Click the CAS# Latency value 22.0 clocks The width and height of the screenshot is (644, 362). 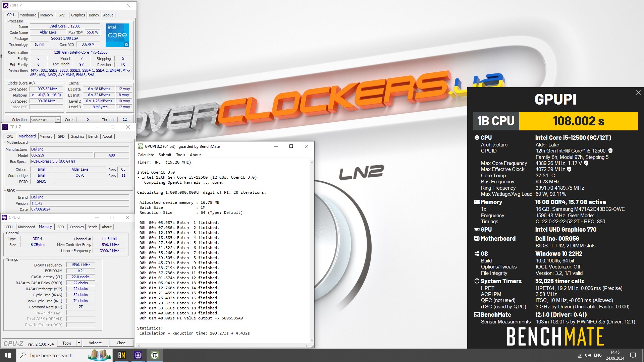[x=80, y=277]
